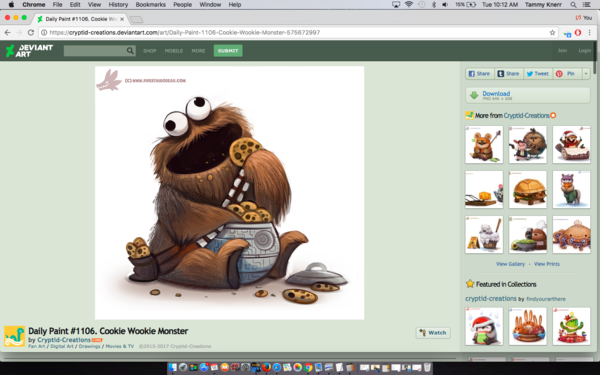This screenshot has height=375, width=600.
Task: Click the Tumblr Share button
Action: pos(509,73)
